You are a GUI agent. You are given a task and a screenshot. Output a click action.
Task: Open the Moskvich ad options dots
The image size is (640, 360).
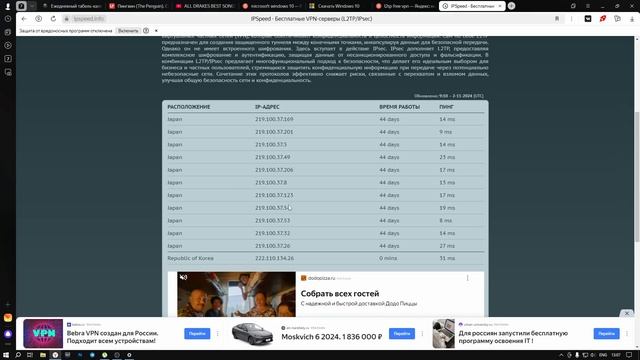click(422, 333)
